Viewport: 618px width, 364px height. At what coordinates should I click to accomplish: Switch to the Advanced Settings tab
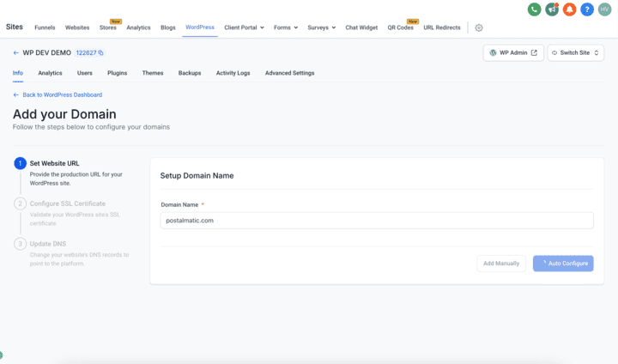(x=290, y=73)
